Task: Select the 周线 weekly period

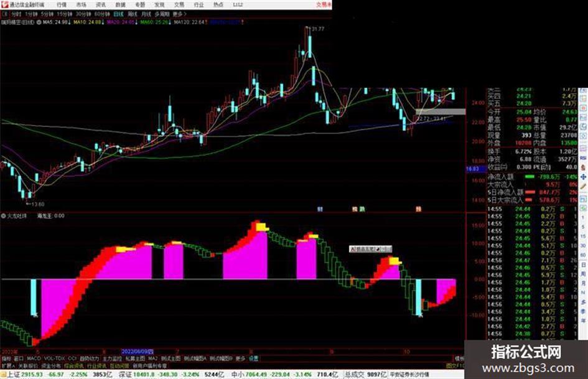Action: click(x=133, y=14)
